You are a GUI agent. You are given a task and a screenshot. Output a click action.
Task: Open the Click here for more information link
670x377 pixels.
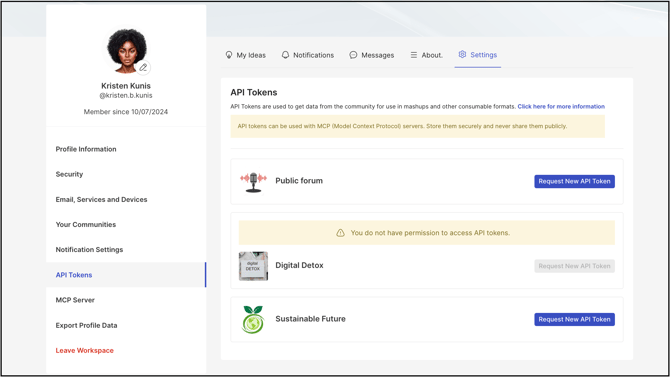click(561, 106)
